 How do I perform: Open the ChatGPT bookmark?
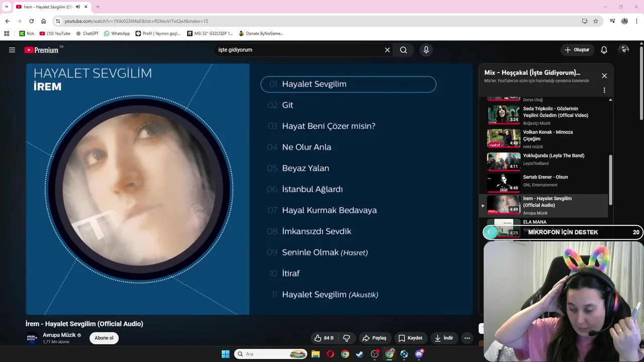87,34
